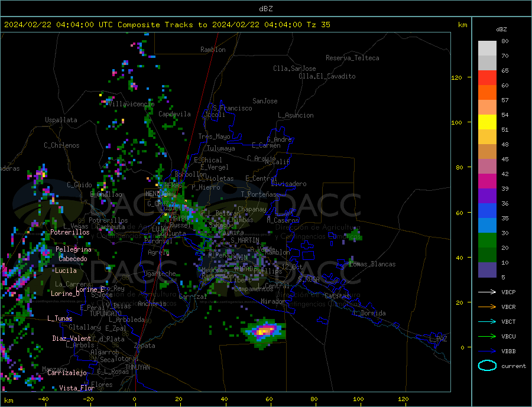The image size is (532, 407).
Task: Click the L_Asuncion map label
Action: 296,115
